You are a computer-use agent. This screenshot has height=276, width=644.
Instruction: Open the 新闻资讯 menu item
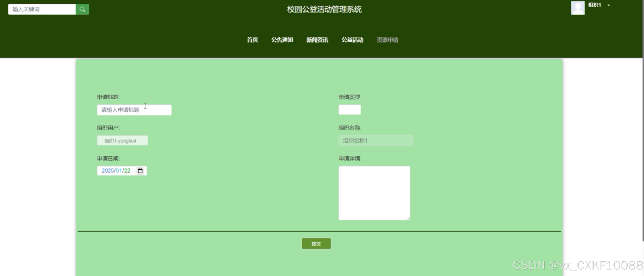click(317, 40)
